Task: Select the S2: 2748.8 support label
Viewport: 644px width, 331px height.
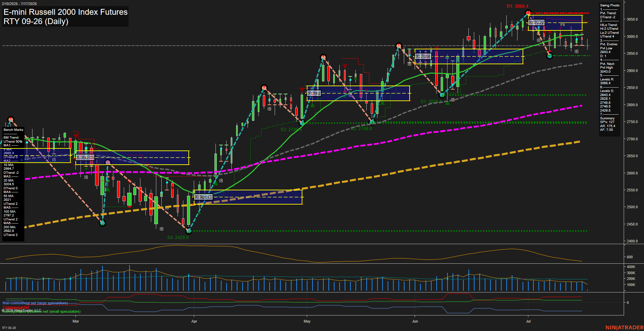Action: pyautogui.click(x=361, y=129)
